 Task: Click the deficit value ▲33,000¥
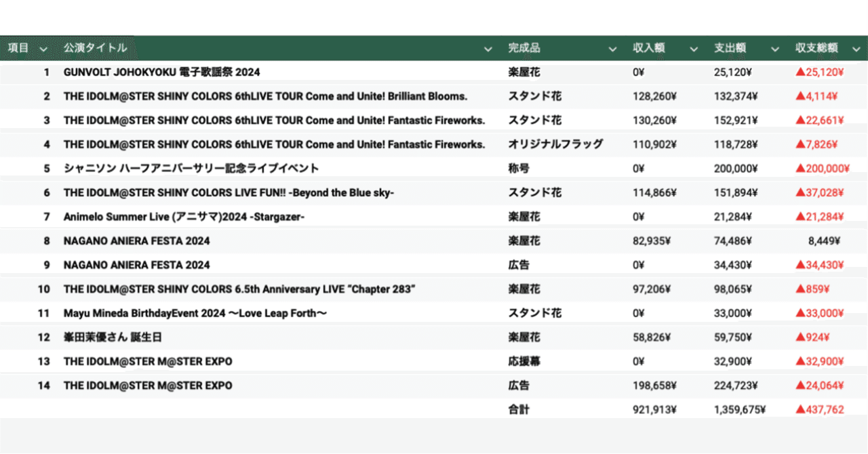pos(820,313)
